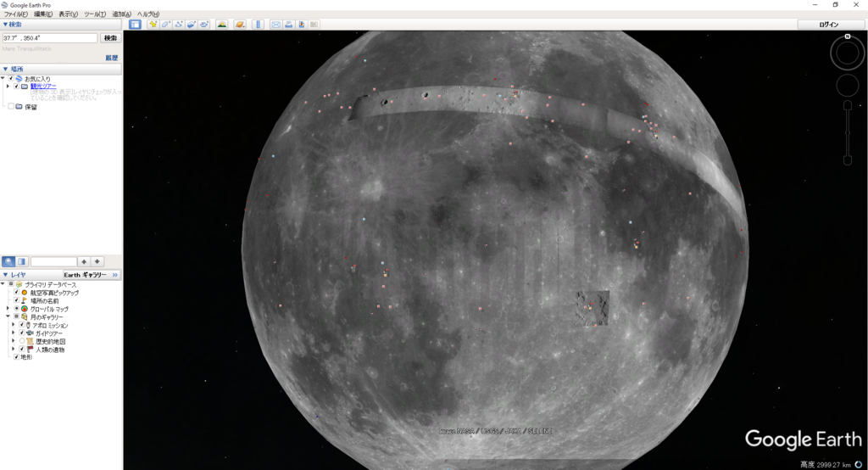868x470 pixels.
Task: Uncheck the 観光ツアー checkbox
Action: pos(17,87)
